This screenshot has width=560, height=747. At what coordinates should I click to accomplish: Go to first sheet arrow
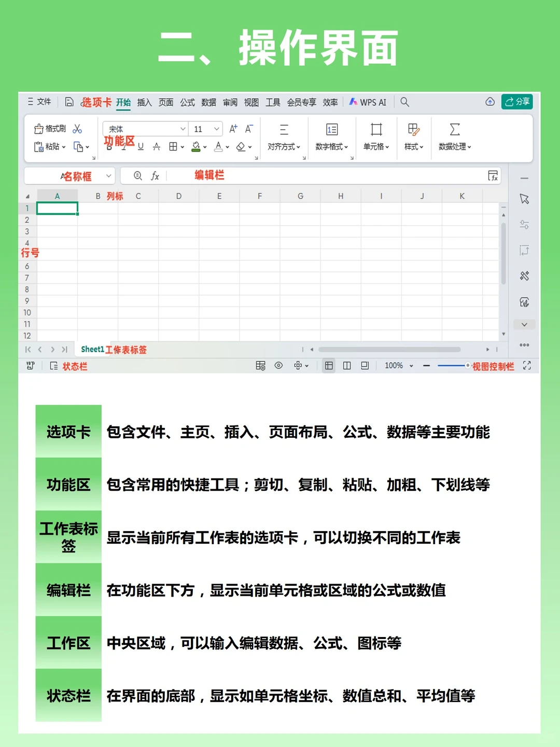28,350
